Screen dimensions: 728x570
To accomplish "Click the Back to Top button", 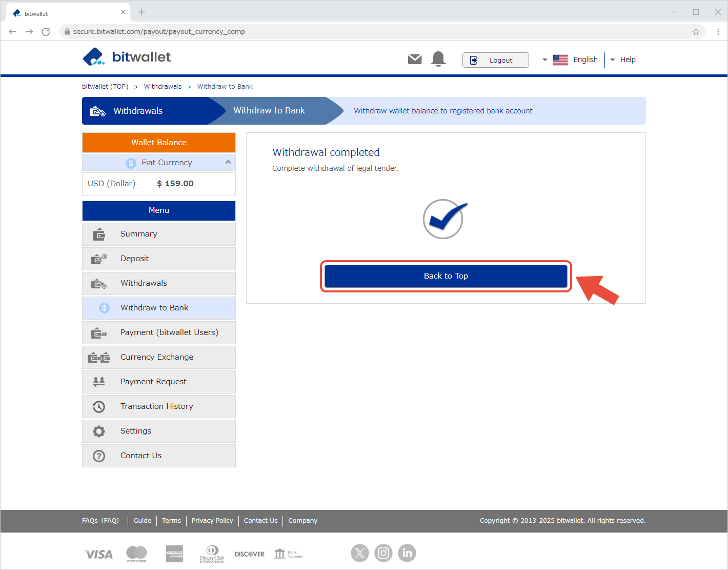I will click(446, 276).
